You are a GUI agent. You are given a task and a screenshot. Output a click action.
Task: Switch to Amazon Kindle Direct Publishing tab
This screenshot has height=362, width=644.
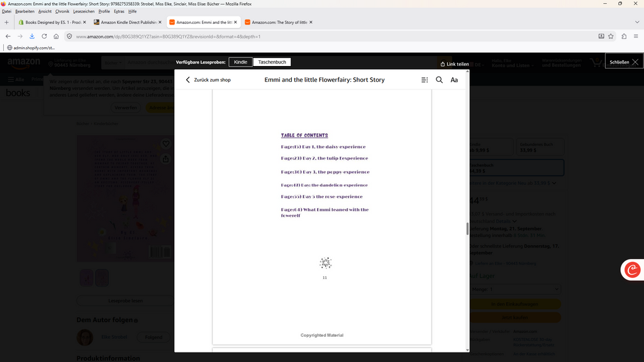[127, 22]
